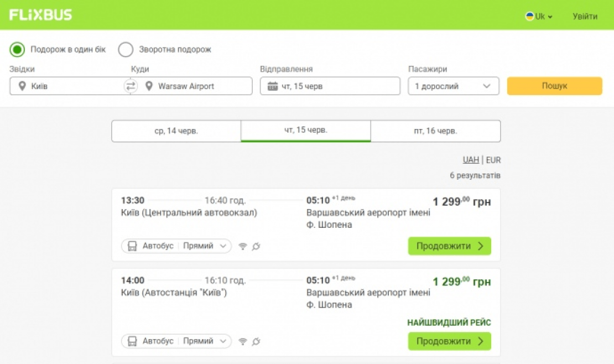The width and height of the screenshot is (614, 364).
Task: Click the bus icon on 14:00 trip
Action: [x=132, y=341]
